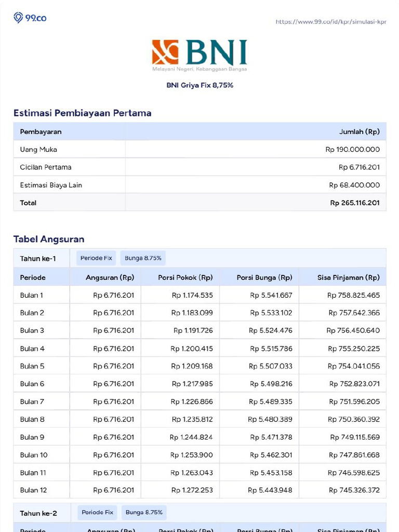Viewport: 399px width, 532px height.
Task: Open the 99.co simulasi-kpr URL link
Action: click(331, 22)
